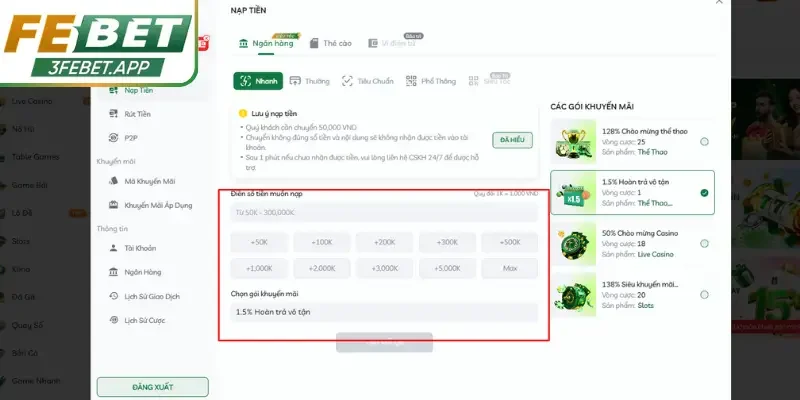
Task: Open the Rút Tiền sidebar icon
Action: [x=114, y=114]
